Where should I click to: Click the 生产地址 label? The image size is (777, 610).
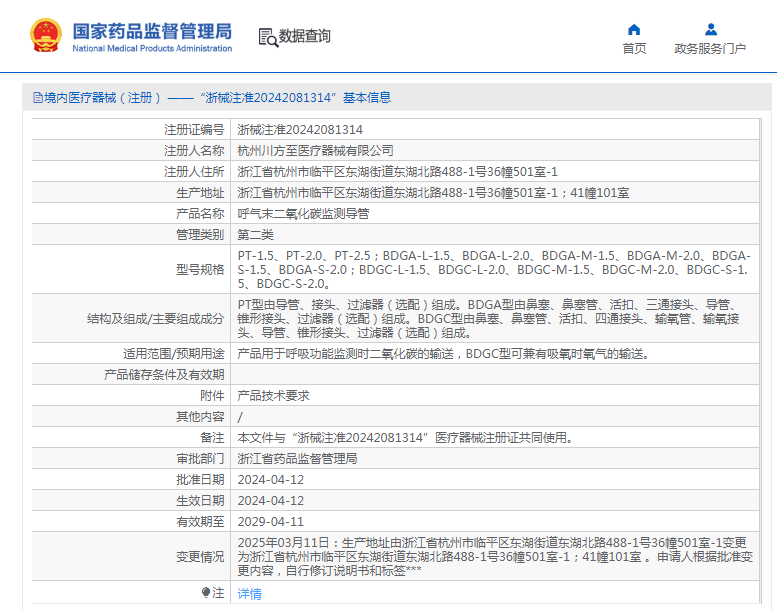(x=200, y=192)
